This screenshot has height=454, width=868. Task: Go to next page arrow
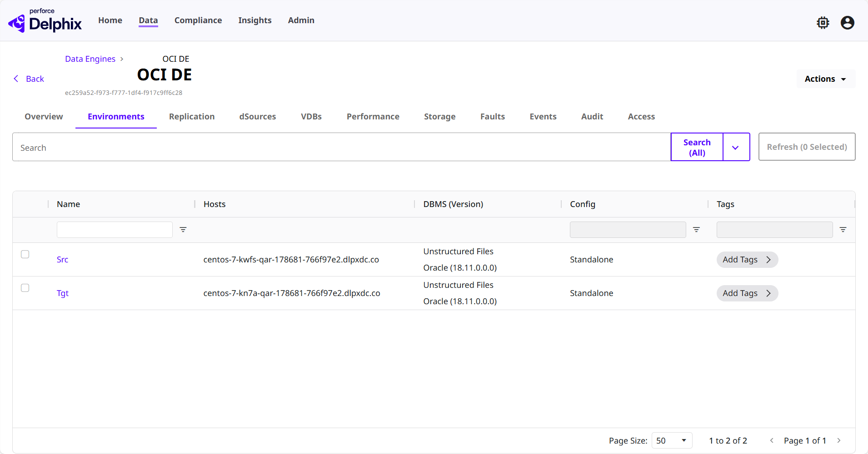pyautogui.click(x=839, y=440)
